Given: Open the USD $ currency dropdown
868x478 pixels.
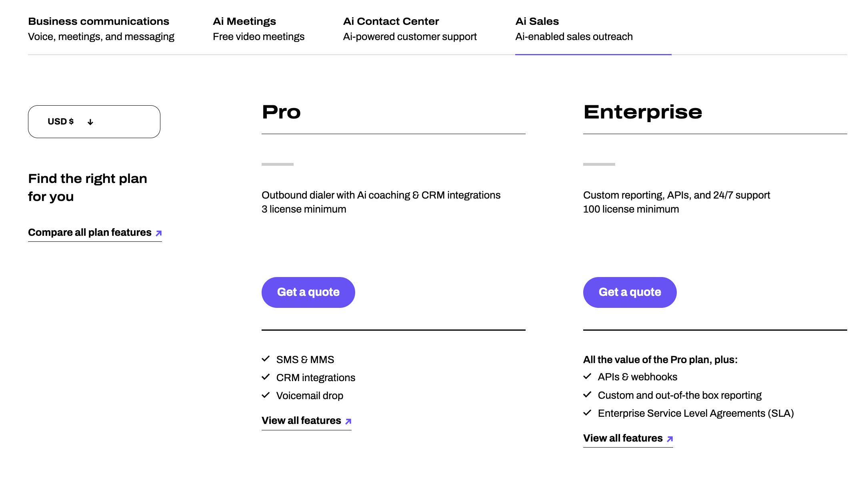Looking at the screenshot, I should coord(94,122).
